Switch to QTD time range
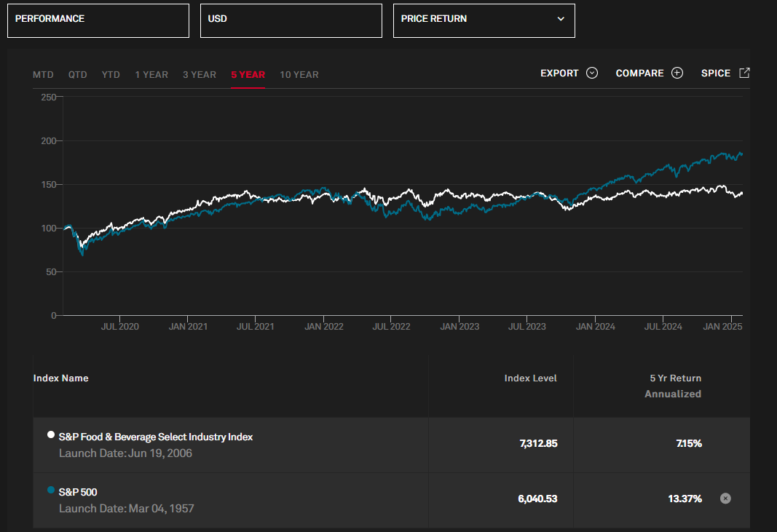The image size is (777, 532). click(78, 75)
